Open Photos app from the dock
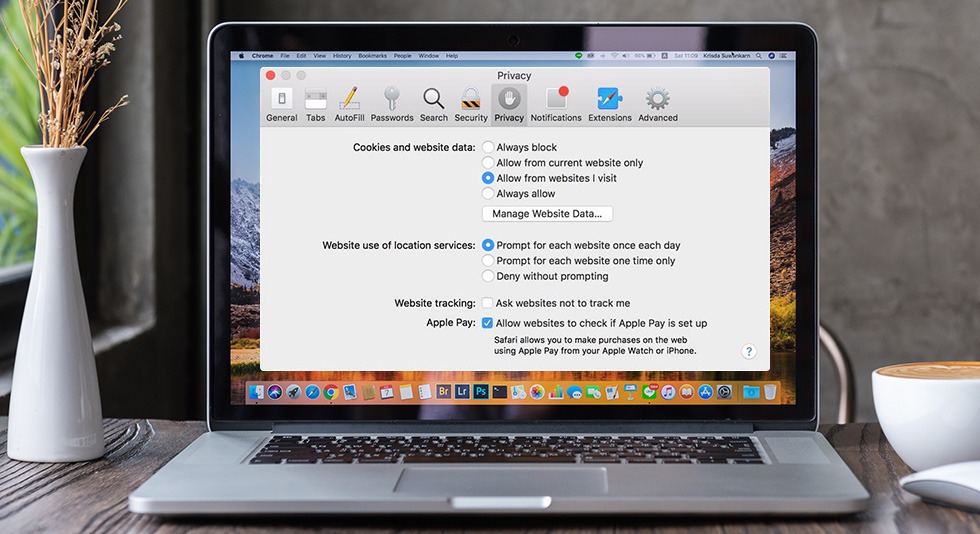 538,392
